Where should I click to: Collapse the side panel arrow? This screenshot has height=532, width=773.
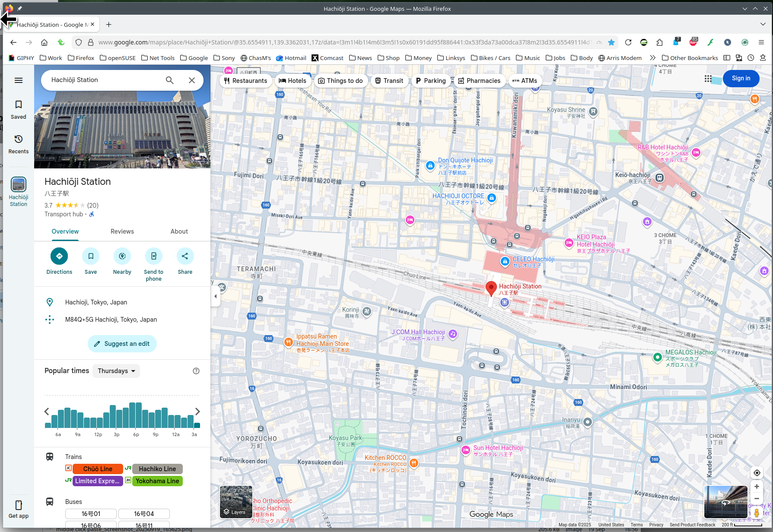coord(216,296)
